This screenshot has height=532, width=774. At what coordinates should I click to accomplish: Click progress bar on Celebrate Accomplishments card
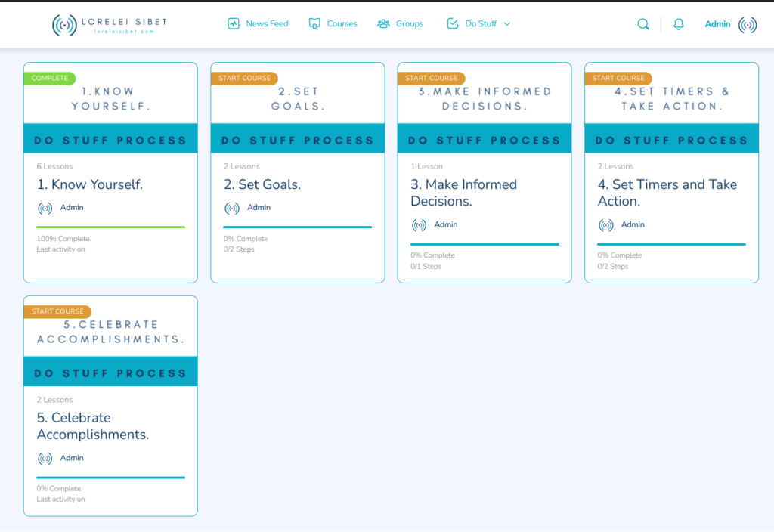pos(110,478)
